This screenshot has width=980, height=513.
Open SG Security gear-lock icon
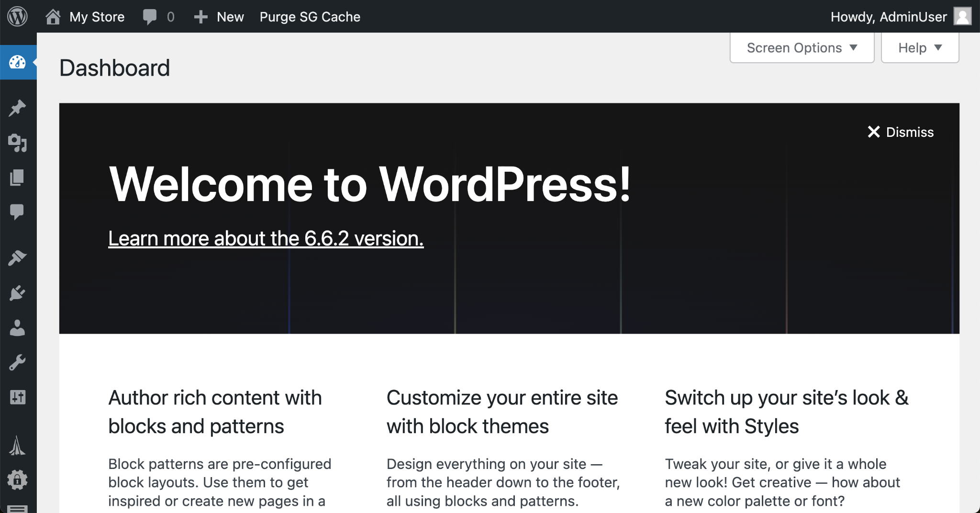18,480
